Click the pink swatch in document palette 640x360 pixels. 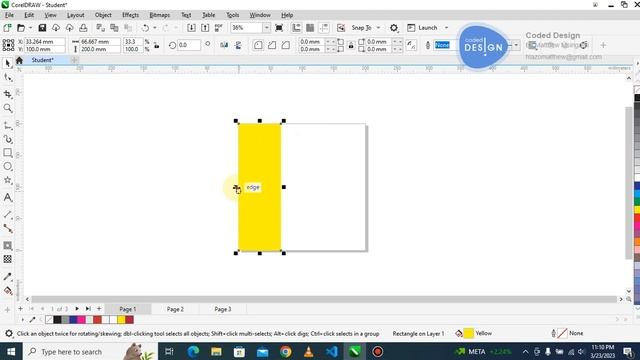point(81,320)
